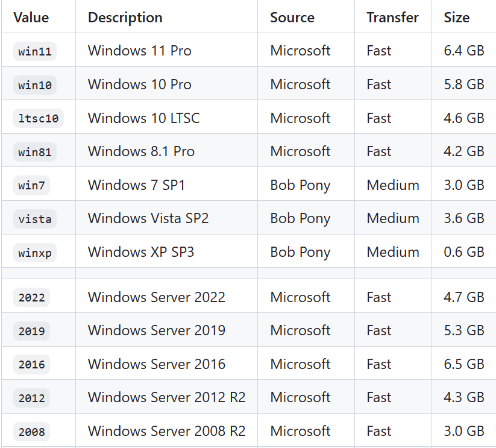
Task: Select the 2022 code value
Action: (x=31, y=297)
